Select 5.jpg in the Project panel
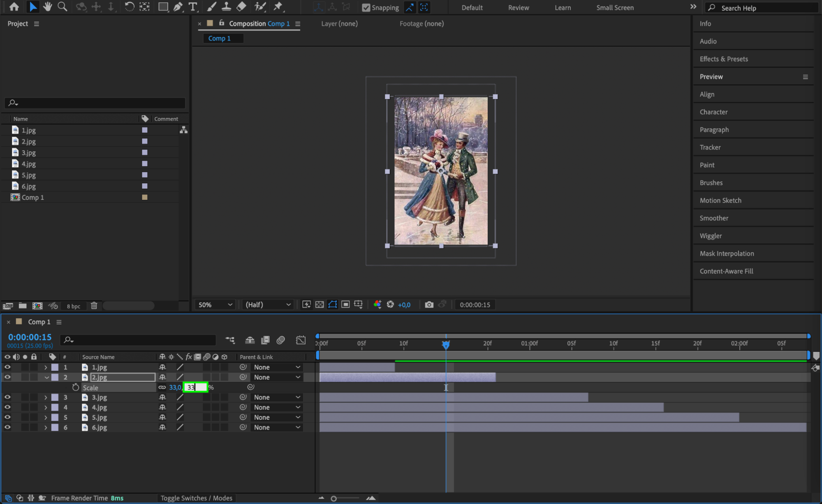Screen dimensions: 822x504 [x=29, y=175]
